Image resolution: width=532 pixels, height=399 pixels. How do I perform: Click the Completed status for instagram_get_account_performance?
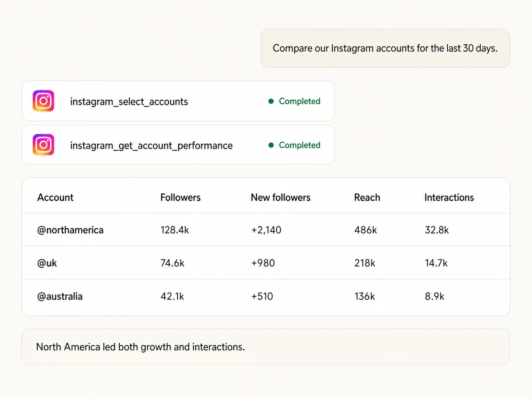pyautogui.click(x=294, y=145)
